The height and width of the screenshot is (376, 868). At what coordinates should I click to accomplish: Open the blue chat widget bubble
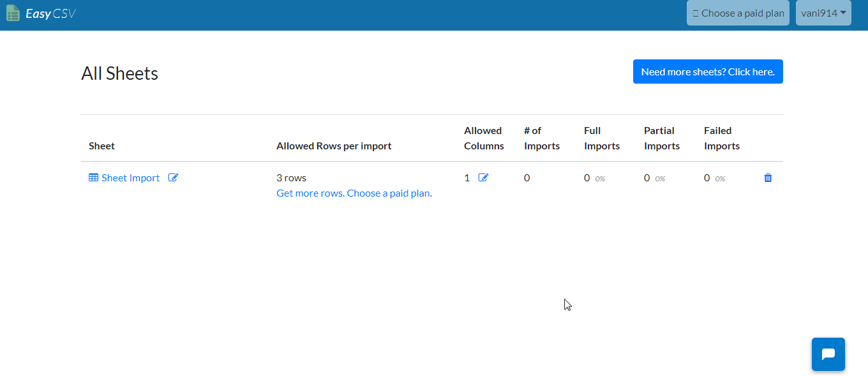(828, 354)
